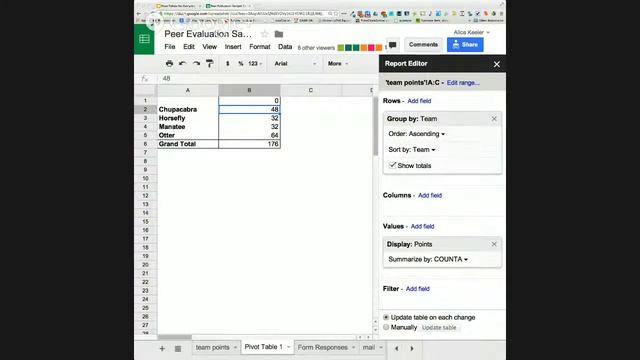Open the Sort by: Team dropdown
Image resolution: width=640 pixels, height=360 pixels.
pyautogui.click(x=412, y=150)
